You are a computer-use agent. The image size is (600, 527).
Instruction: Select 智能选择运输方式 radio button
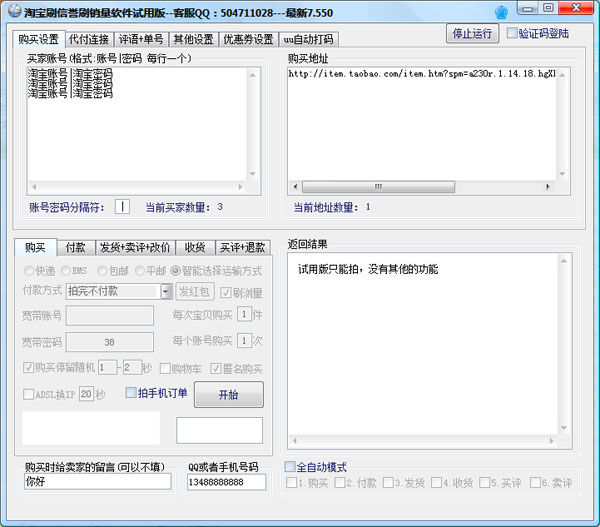175,271
